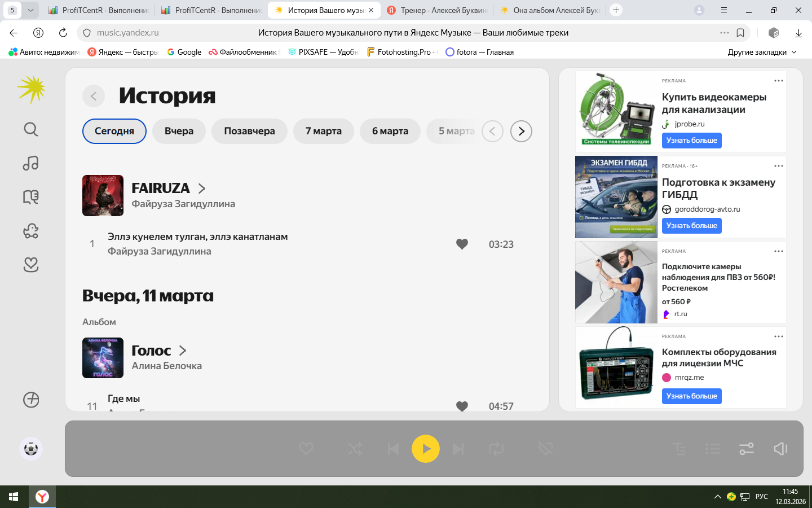Viewport: 812px width, 508px height.
Task: Switch to Тренер - Алексей Буквин tab
Action: (436, 10)
